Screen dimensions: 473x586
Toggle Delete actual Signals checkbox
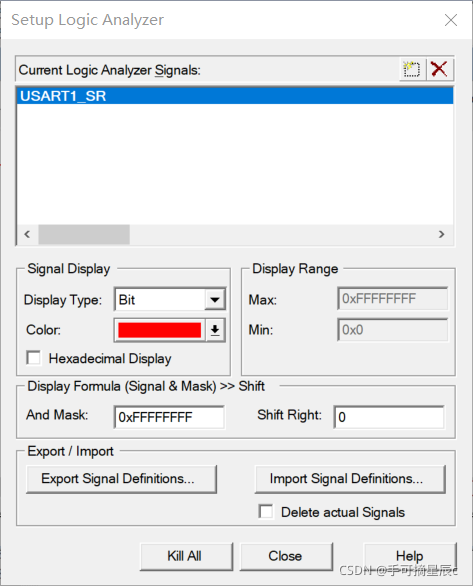point(266,512)
